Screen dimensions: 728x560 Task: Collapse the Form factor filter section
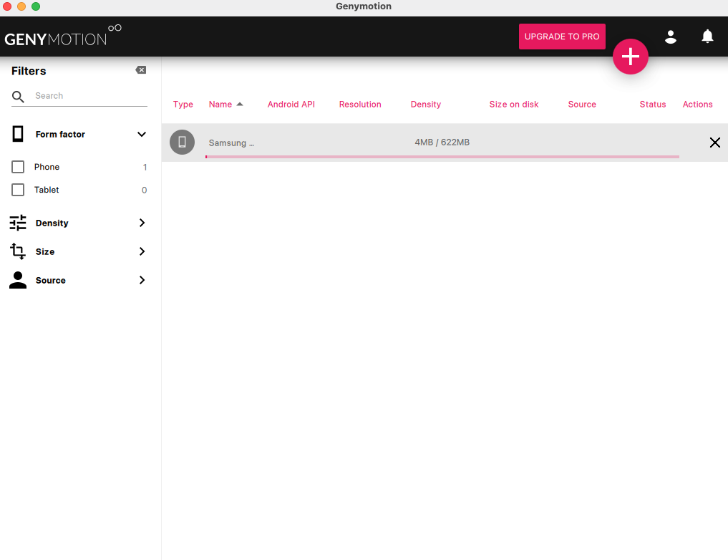(142, 134)
